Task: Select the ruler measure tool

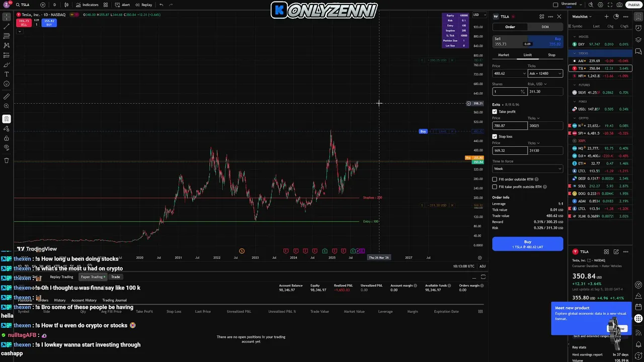Action: 7,97
